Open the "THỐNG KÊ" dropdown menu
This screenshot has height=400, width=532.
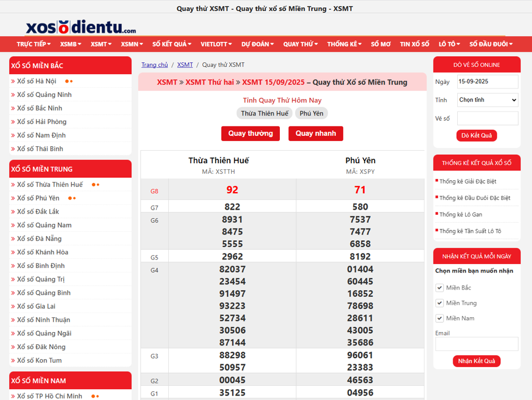344,44
